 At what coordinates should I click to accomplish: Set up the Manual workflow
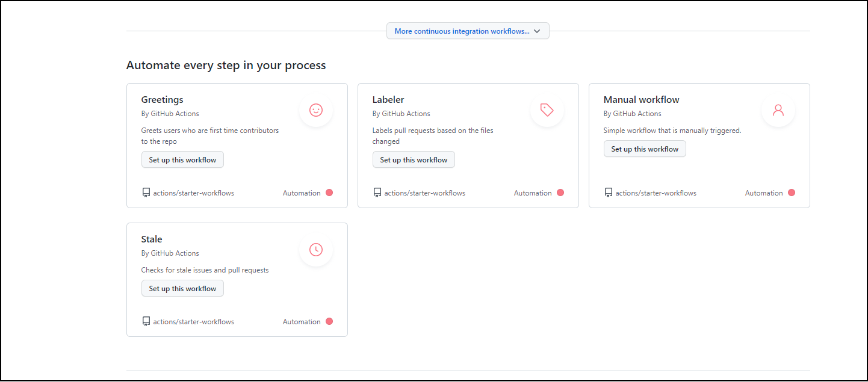coord(645,149)
